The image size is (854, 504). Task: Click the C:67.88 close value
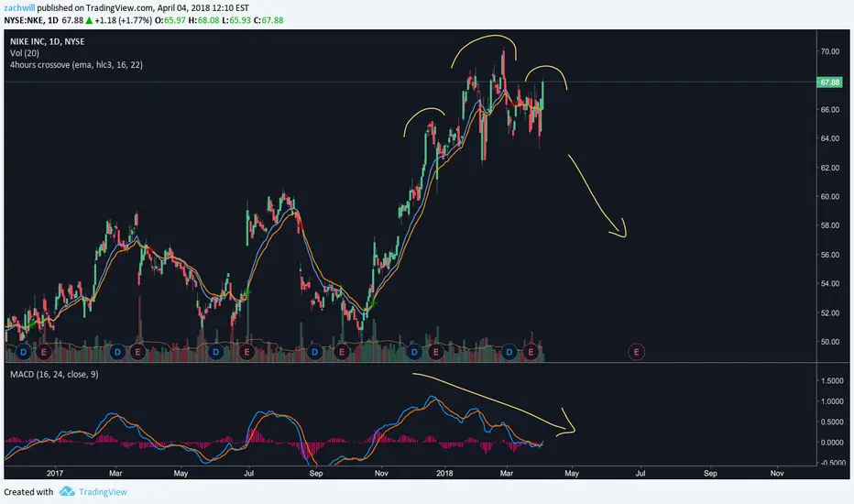[x=268, y=20]
